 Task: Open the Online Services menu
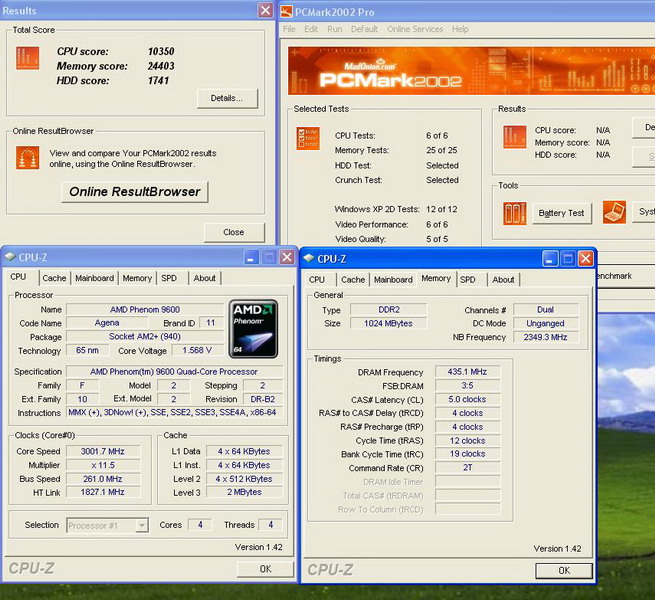pos(415,29)
